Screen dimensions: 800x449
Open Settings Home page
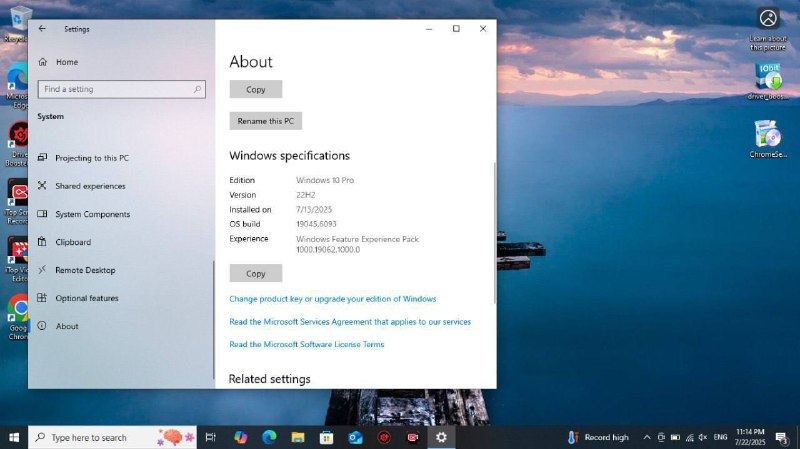(x=58, y=62)
